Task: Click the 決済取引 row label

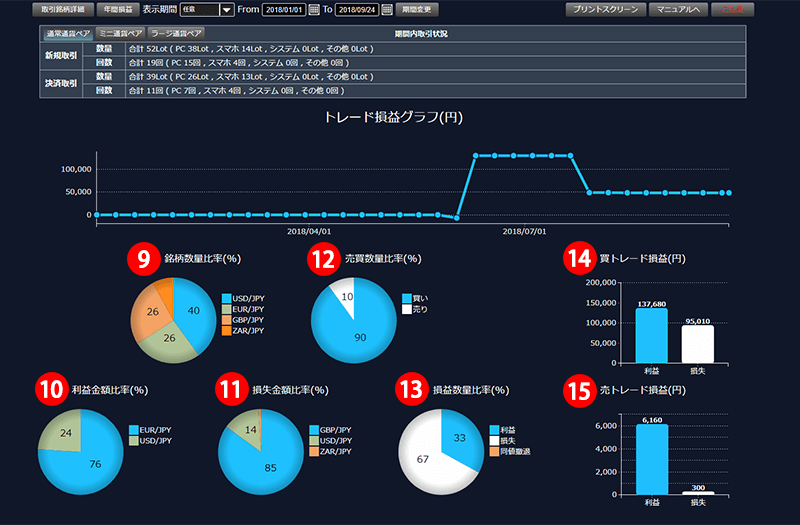Action: pyautogui.click(x=61, y=84)
